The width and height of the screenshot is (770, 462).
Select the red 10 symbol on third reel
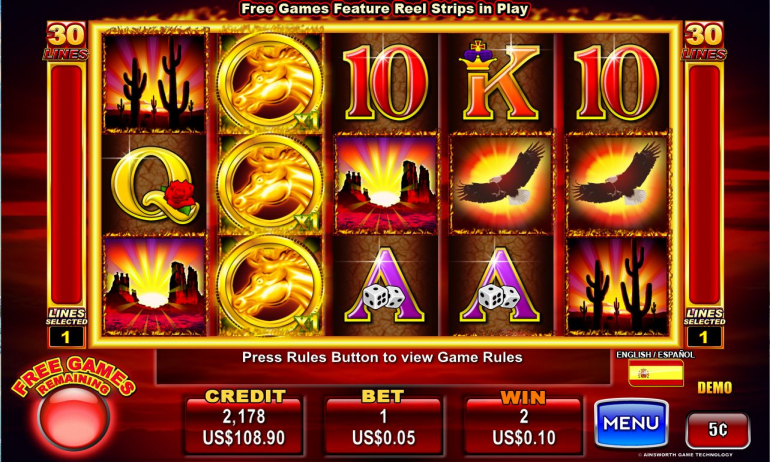385,82
